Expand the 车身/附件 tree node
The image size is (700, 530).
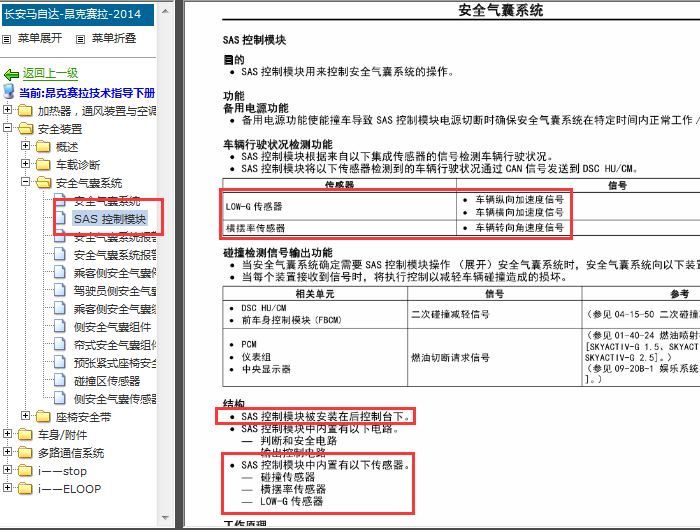[7, 434]
